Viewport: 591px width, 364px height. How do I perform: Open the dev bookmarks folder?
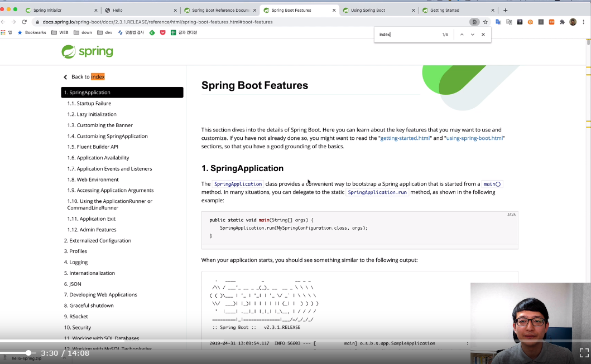coord(105,32)
